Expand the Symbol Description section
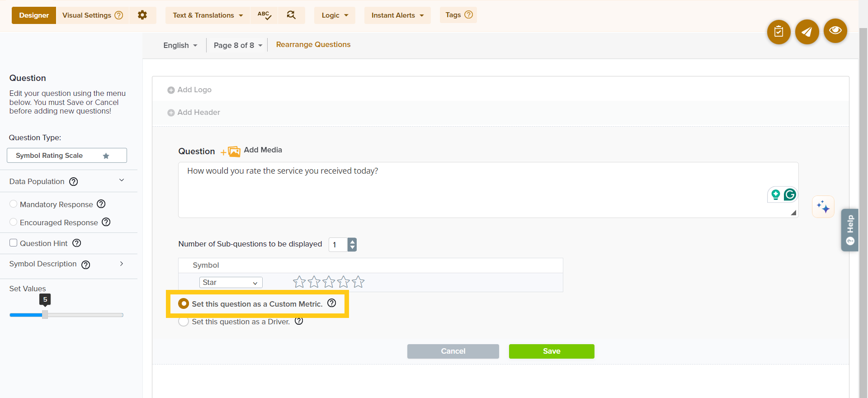The height and width of the screenshot is (398, 868). pyautogui.click(x=121, y=264)
